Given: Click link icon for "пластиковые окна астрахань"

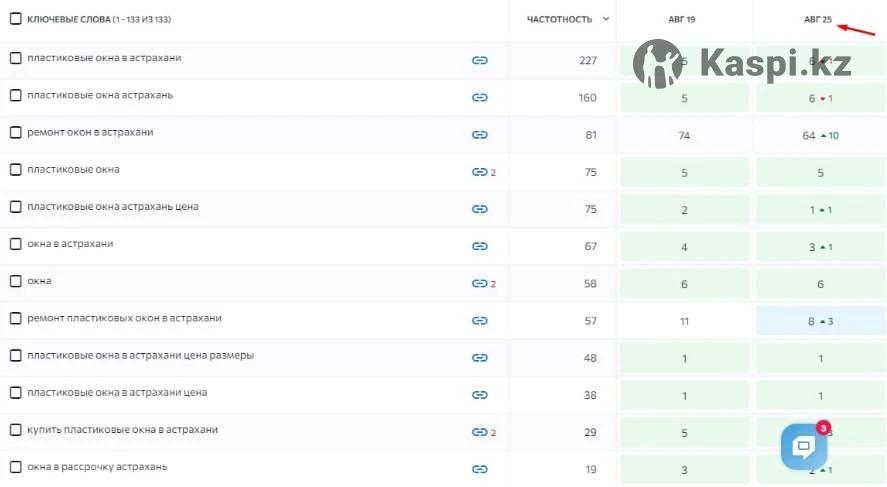Looking at the screenshot, I should (479, 97).
